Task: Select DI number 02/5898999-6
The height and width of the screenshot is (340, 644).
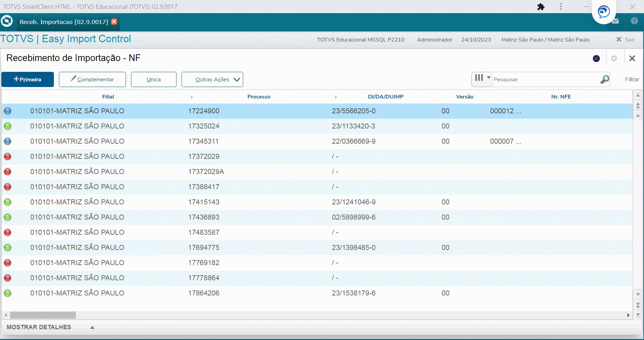Action: [x=353, y=217]
